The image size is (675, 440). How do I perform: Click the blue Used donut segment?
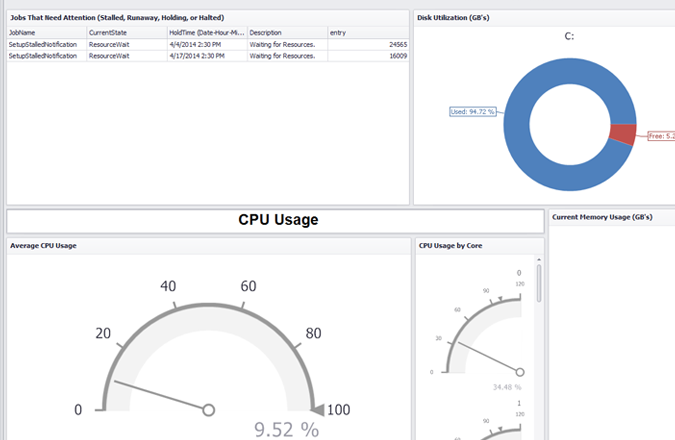517,125
